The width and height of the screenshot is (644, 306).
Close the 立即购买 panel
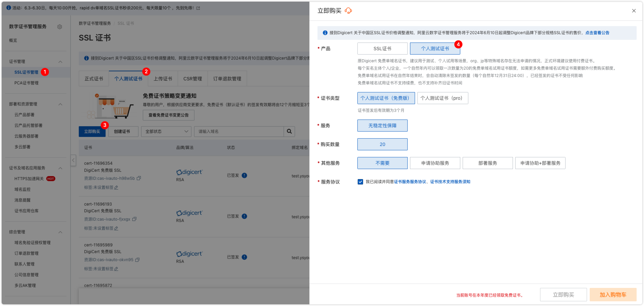634,11
